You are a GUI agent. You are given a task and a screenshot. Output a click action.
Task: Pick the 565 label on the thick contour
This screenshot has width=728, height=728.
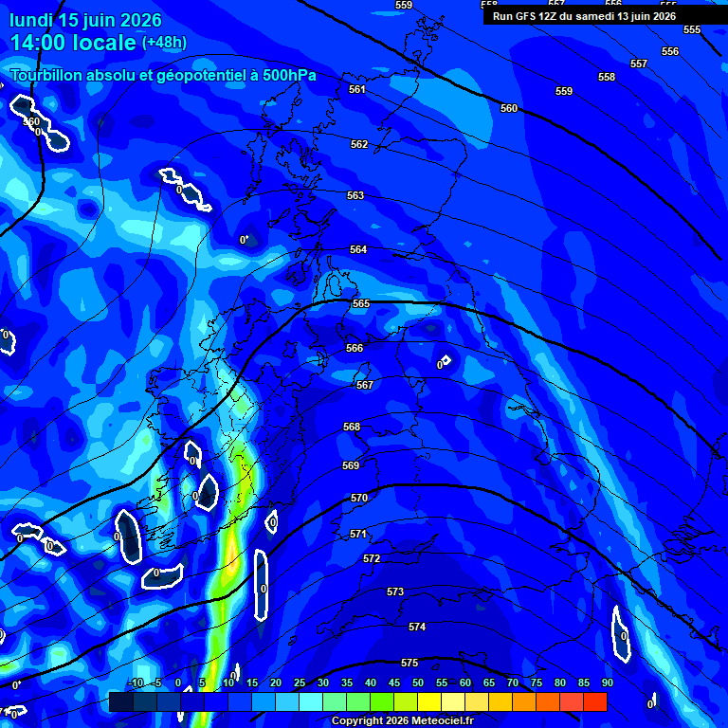(361, 303)
